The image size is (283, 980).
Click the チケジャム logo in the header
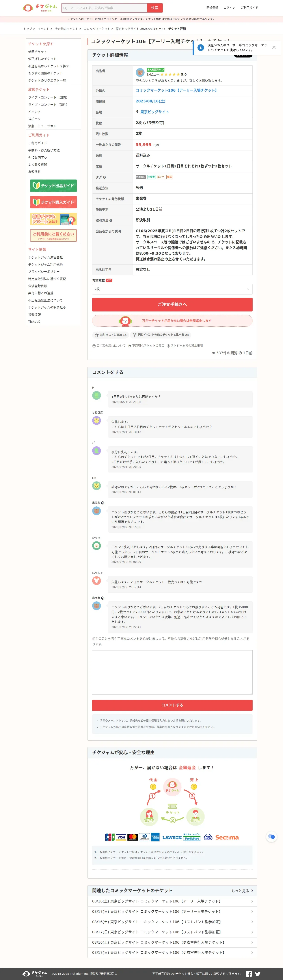(x=40, y=8)
